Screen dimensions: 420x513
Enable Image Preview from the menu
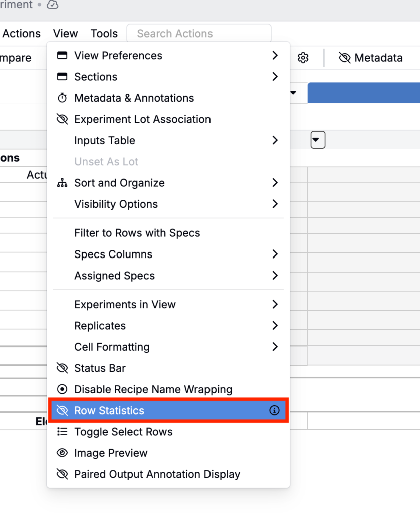tap(111, 453)
